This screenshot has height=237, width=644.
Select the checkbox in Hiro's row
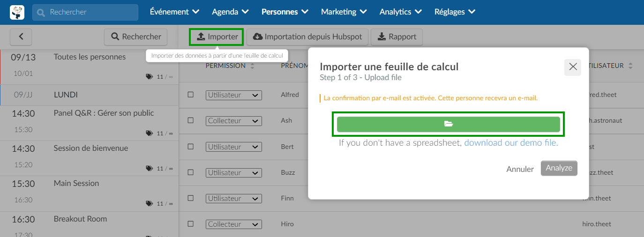pos(191,224)
